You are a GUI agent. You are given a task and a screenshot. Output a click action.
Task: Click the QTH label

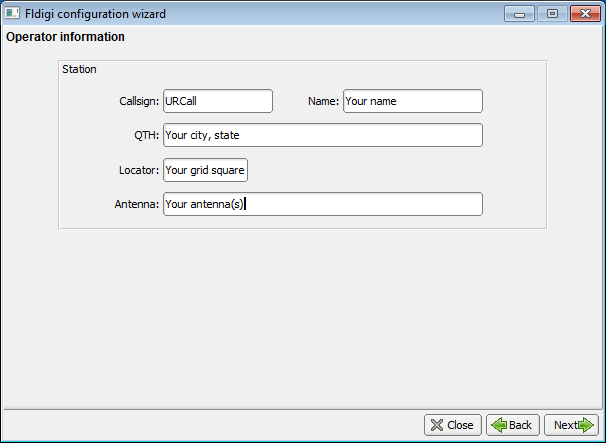click(x=146, y=135)
